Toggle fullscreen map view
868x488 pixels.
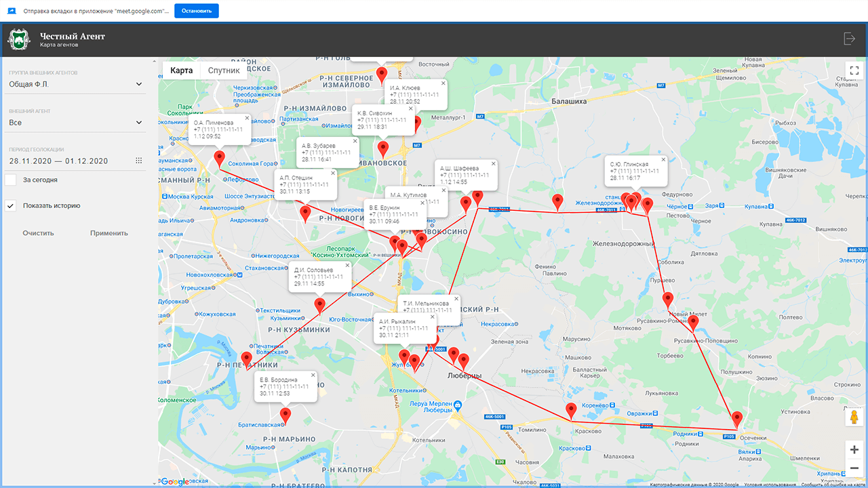click(x=854, y=70)
